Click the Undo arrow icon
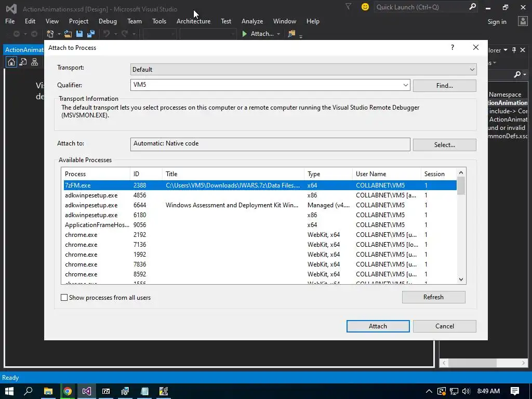Screen dimensions: 532x399 click(107, 34)
